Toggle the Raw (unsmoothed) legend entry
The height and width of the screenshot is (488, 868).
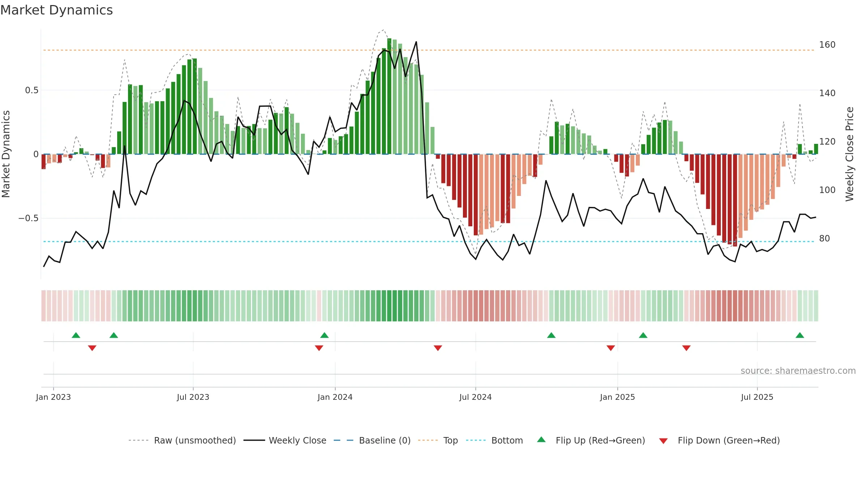182,440
